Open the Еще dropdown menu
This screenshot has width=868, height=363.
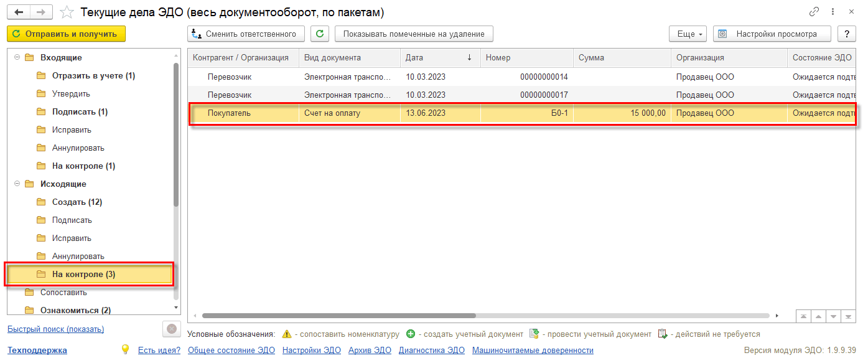coord(688,34)
